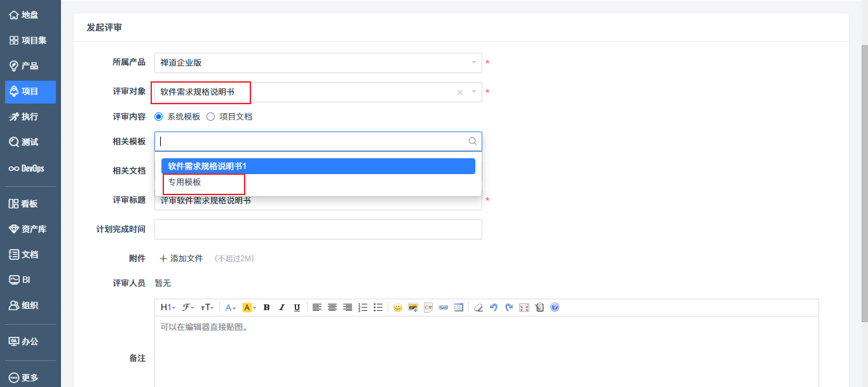Toggle fullscreen editor mode
The width and height of the screenshot is (868, 387).
coord(524,308)
